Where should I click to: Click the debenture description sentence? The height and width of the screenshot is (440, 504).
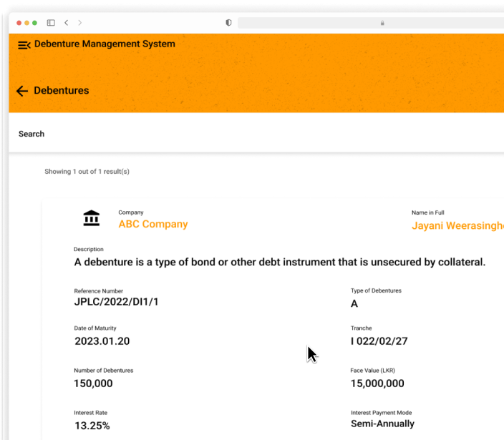[x=280, y=262]
